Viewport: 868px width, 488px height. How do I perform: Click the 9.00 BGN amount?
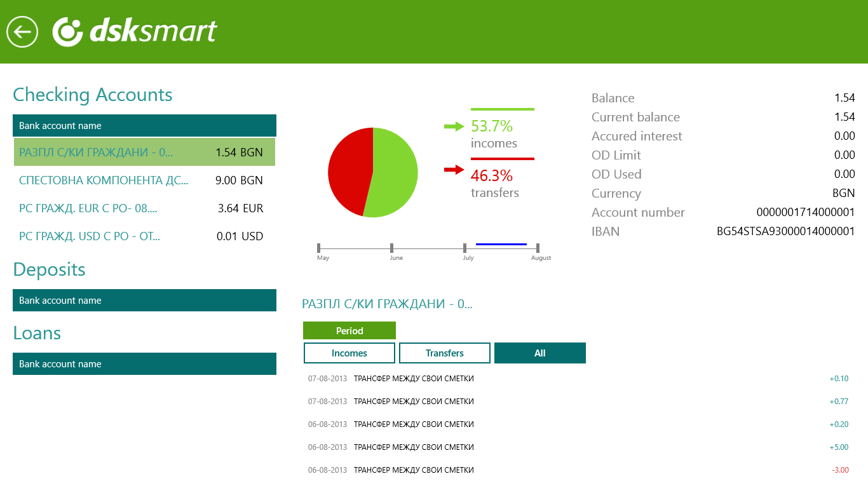[x=239, y=180]
